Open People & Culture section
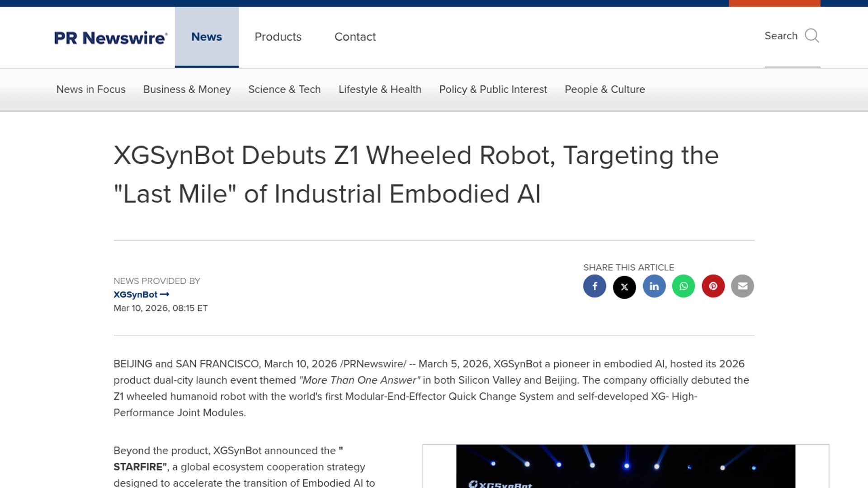The height and width of the screenshot is (488, 868). click(604, 89)
